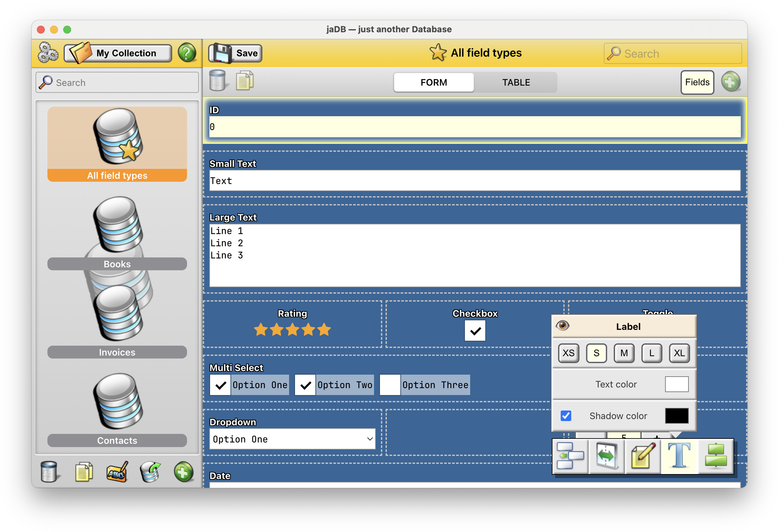Click the floppy disk Save button

(235, 53)
